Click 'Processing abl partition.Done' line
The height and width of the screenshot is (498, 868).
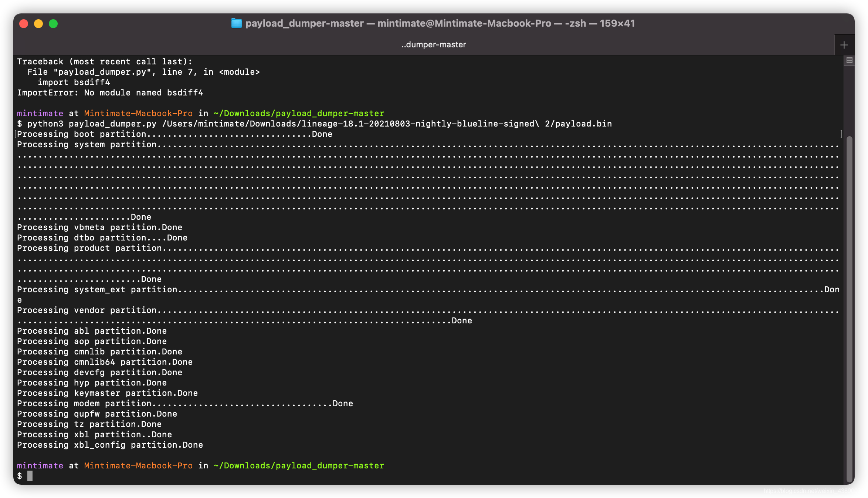[92, 331]
